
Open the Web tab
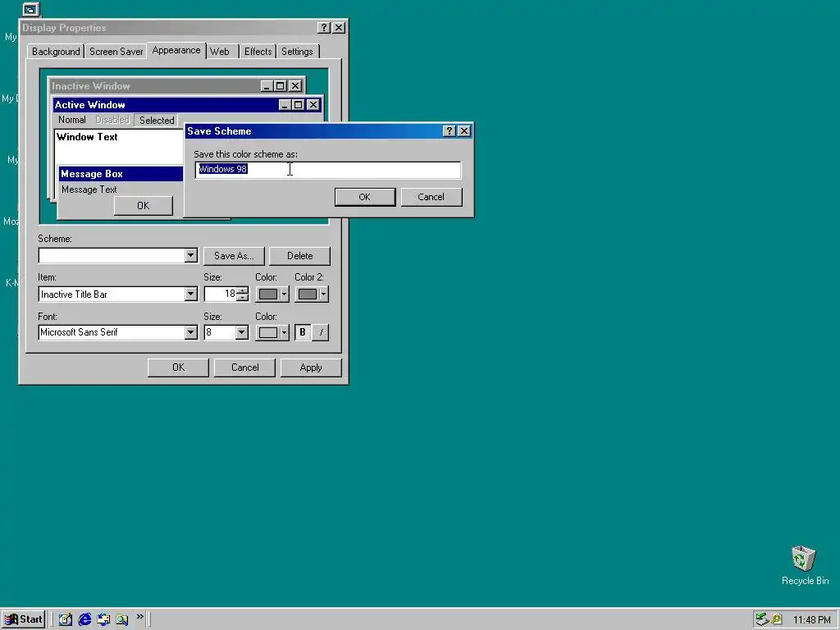pyautogui.click(x=220, y=52)
